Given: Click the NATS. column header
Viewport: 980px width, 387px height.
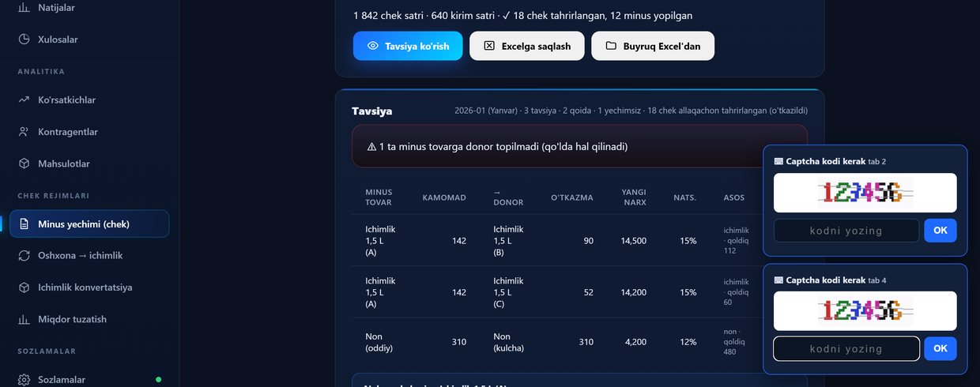Looking at the screenshot, I should point(684,197).
